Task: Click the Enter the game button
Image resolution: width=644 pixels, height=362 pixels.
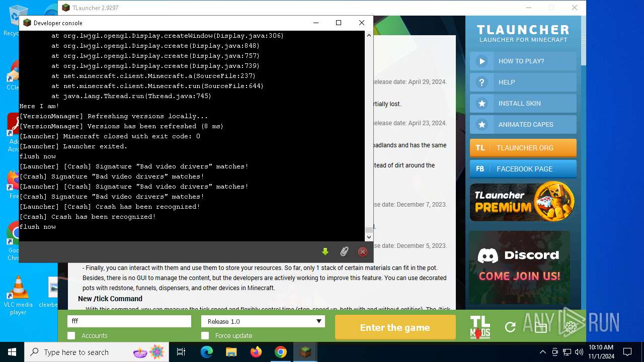Action: click(395, 327)
